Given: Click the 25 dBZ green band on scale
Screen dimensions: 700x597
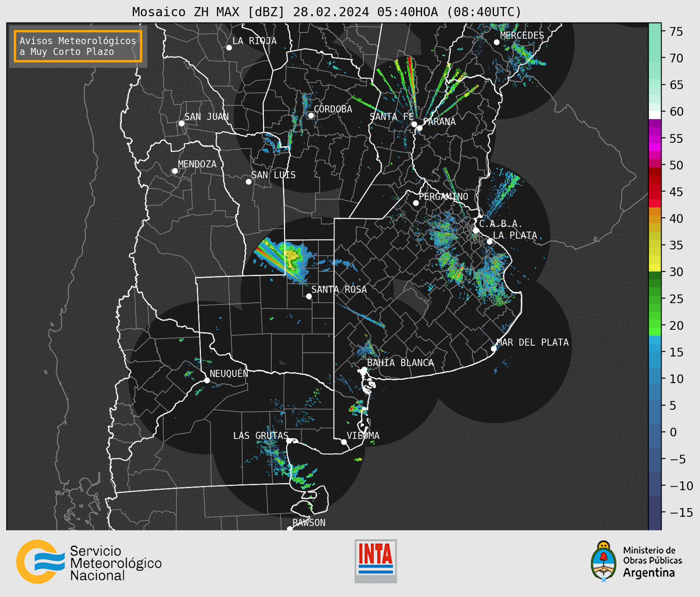Looking at the screenshot, I should point(655,298).
